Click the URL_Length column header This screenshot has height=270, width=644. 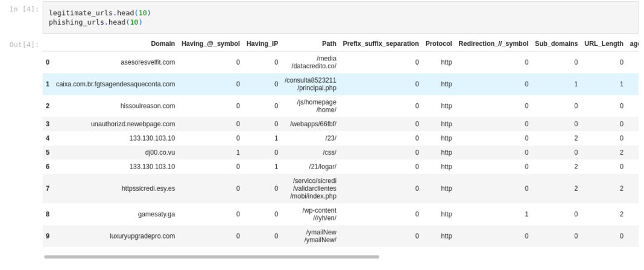[x=604, y=44]
